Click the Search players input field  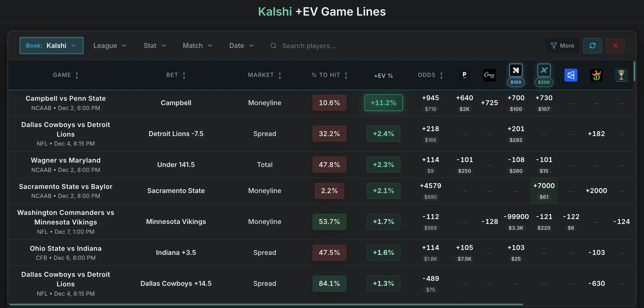[309, 46]
